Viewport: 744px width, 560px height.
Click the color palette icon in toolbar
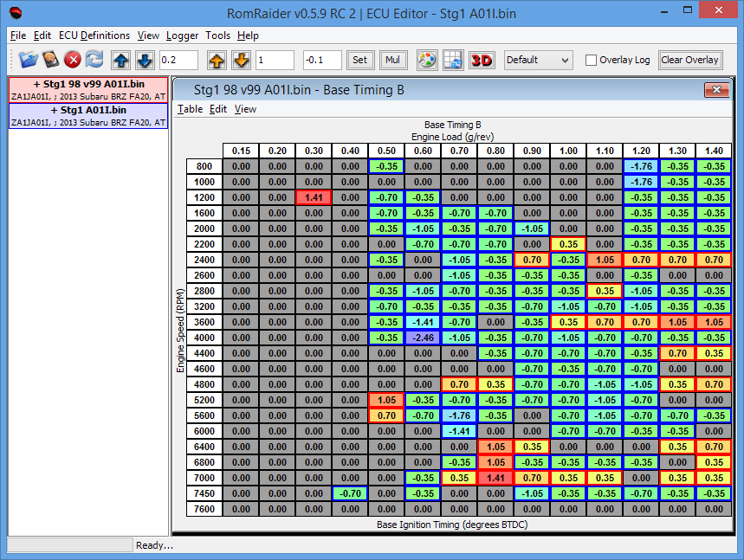[x=426, y=60]
